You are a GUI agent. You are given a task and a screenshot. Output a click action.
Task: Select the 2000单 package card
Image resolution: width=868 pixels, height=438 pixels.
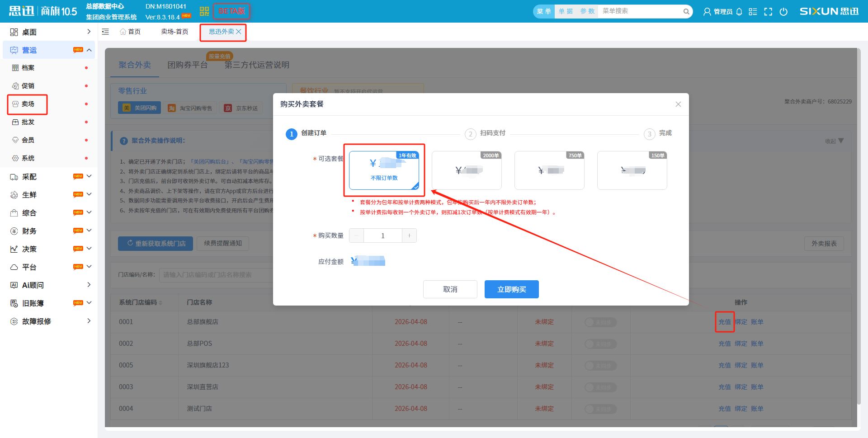click(467, 170)
